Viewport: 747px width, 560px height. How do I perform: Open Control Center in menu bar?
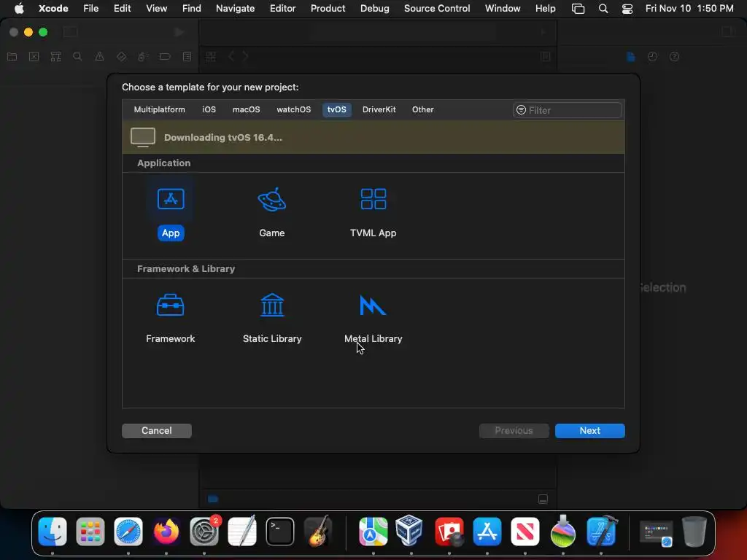click(627, 8)
